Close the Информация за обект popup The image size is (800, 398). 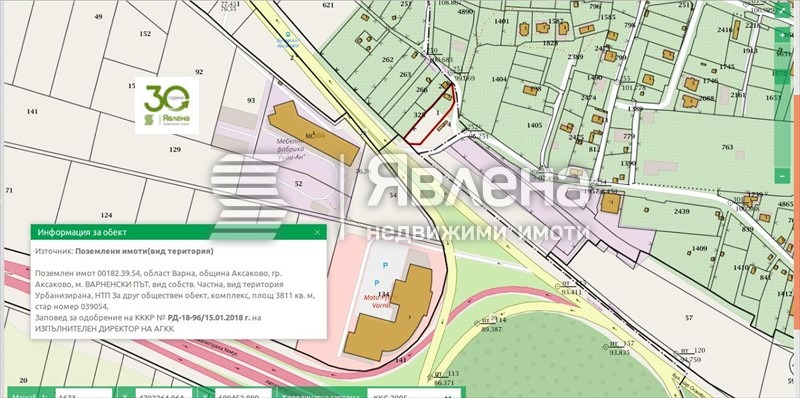[x=317, y=232]
